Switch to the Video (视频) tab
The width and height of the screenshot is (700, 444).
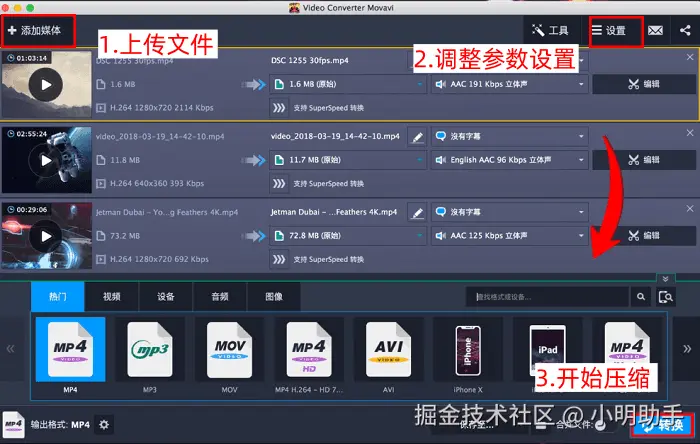click(112, 297)
